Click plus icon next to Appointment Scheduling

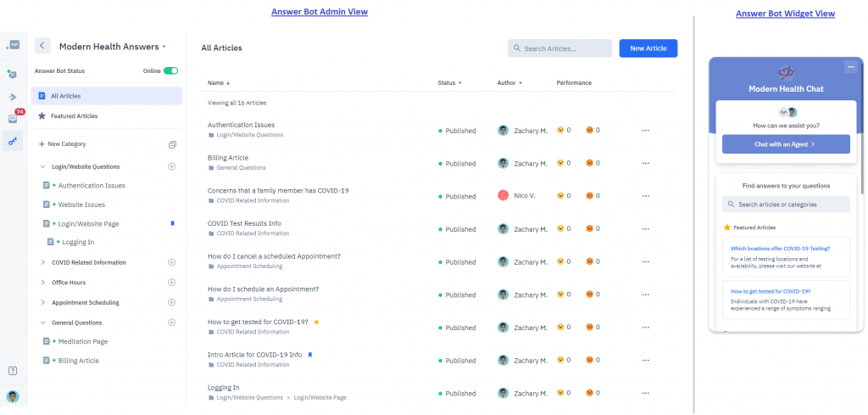point(171,302)
